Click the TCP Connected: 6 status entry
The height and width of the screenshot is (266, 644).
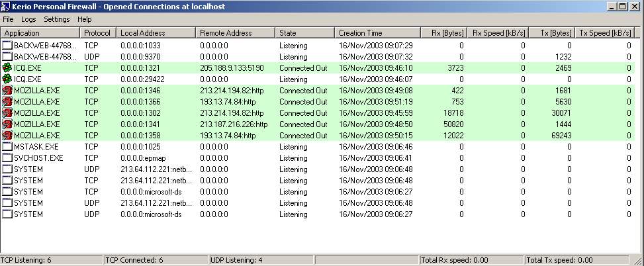(156, 260)
